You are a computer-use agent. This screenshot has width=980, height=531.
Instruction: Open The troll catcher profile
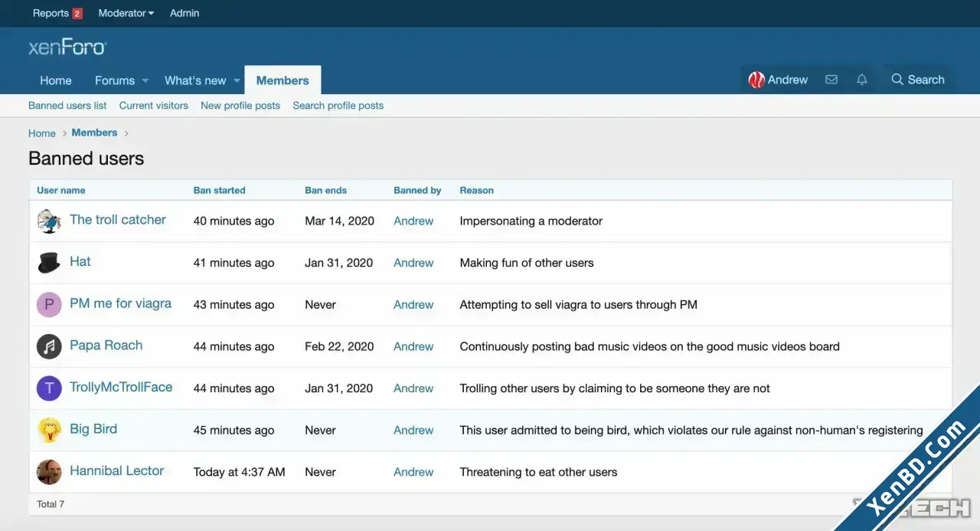[118, 220]
